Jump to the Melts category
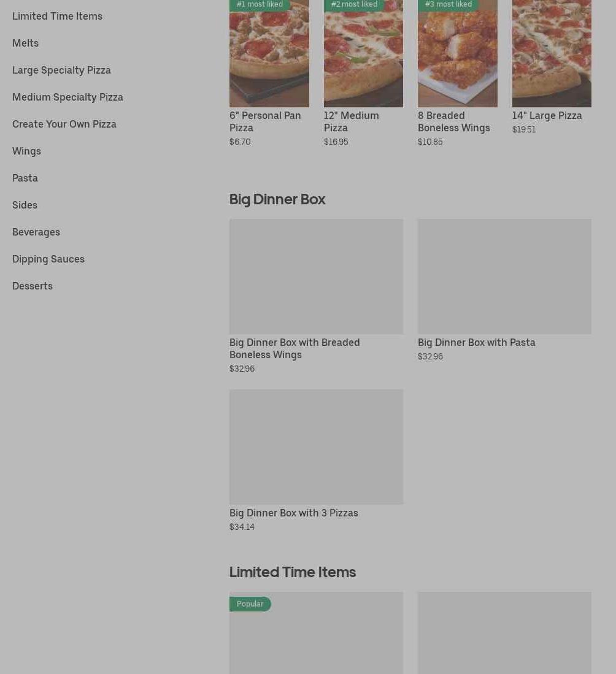The image size is (616, 674). [x=25, y=43]
